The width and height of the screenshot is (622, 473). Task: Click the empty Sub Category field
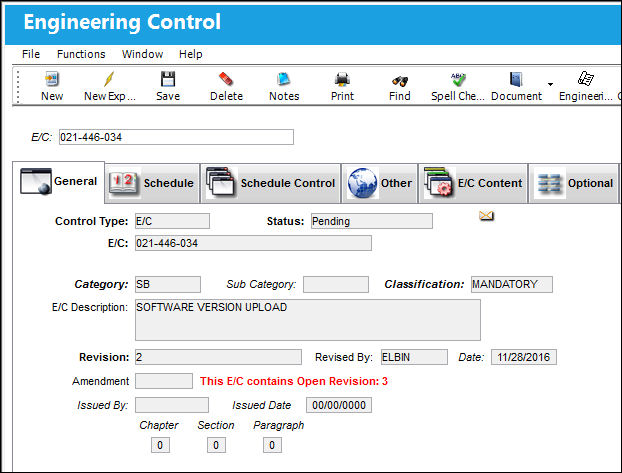tap(336, 284)
